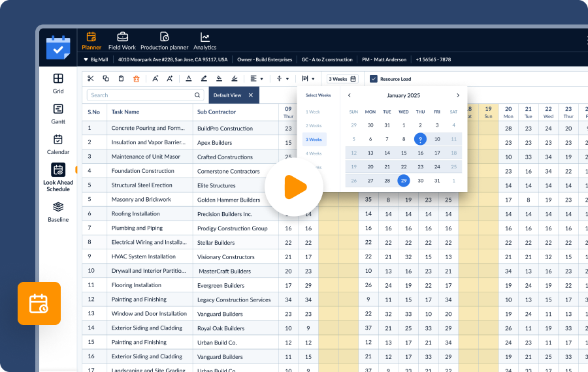Close the Default View tab
This screenshot has width=588, height=372.
coord(251,95)
